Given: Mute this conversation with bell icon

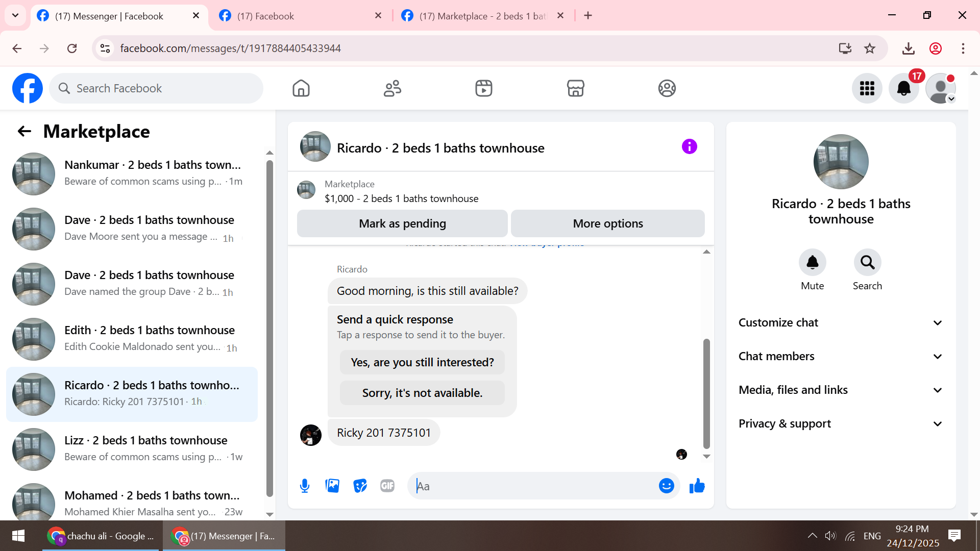Looking at the screenshot, I should coord(812,262).
